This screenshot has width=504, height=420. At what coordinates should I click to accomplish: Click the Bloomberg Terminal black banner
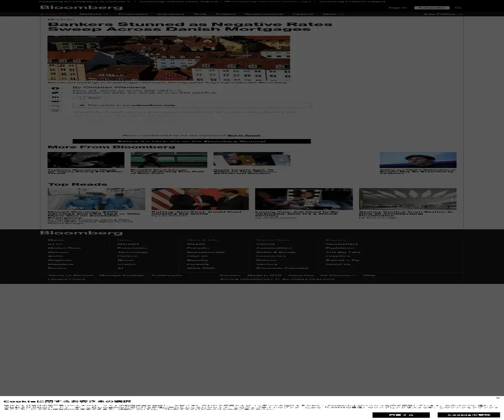click(192, 141)
